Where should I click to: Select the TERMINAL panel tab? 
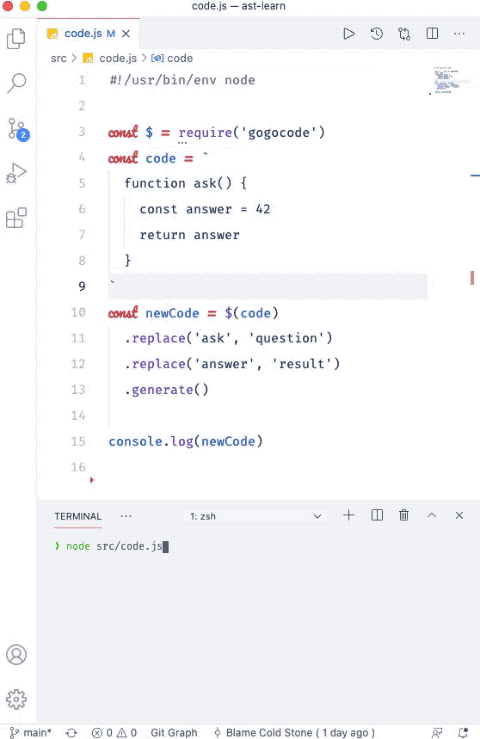(78, 516)
